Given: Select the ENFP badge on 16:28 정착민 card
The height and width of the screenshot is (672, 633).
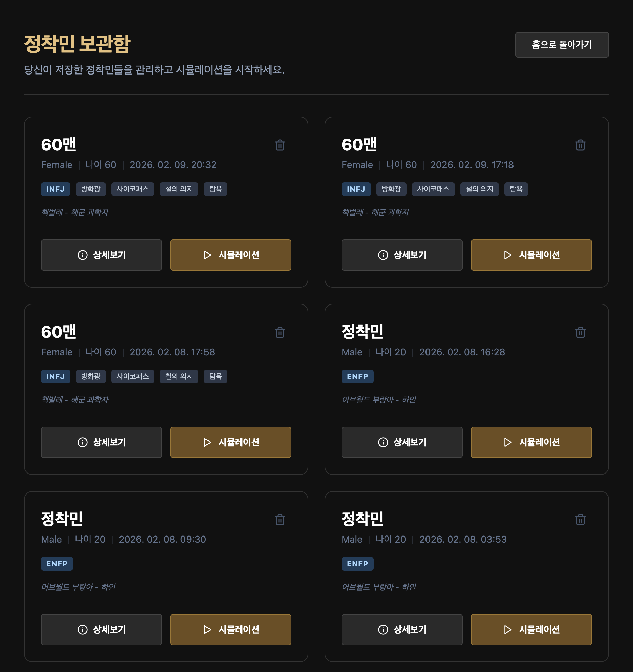Looking at the screenshot, I should coord(357,376).
